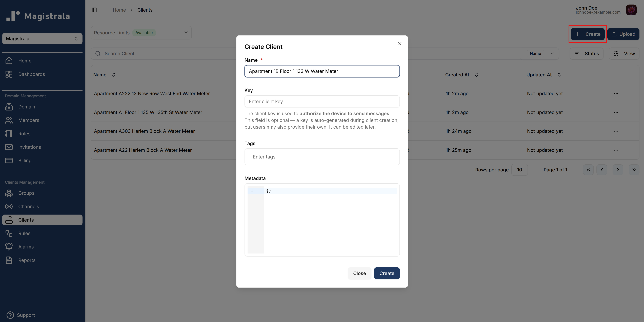Screen dimensions: 644x322
Task: Select the Dashboards icon in the sidebar
Action: click(x=9, y=74)
